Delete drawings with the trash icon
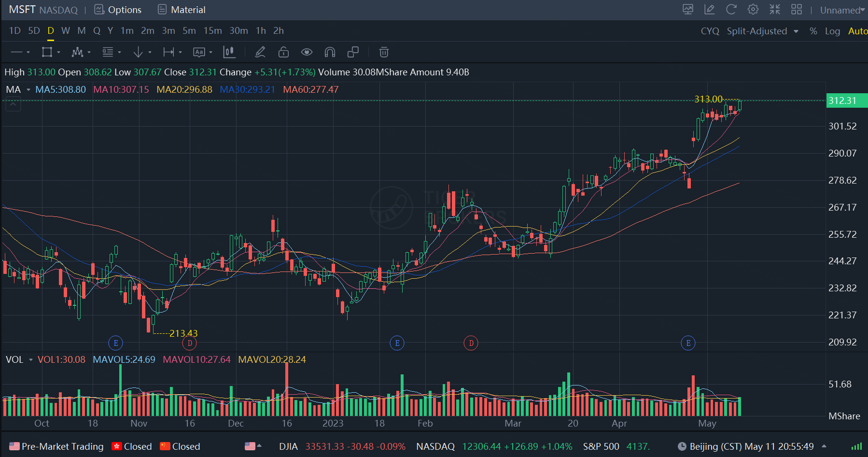 coord(384,52)
